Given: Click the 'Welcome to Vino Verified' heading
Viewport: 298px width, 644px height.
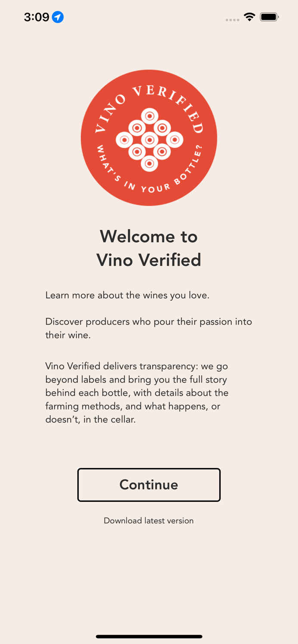Looking at the screenshot, I should point(149,248).
